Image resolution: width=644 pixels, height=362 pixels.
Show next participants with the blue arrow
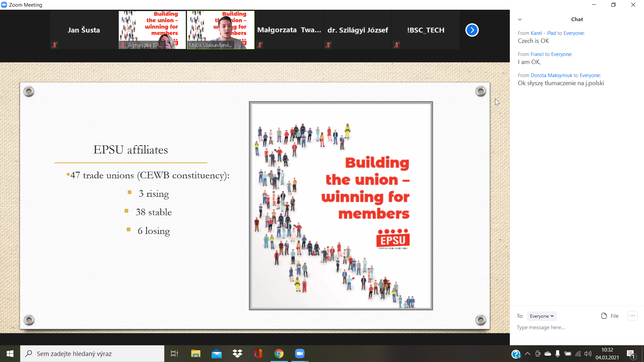click(472, 30)
